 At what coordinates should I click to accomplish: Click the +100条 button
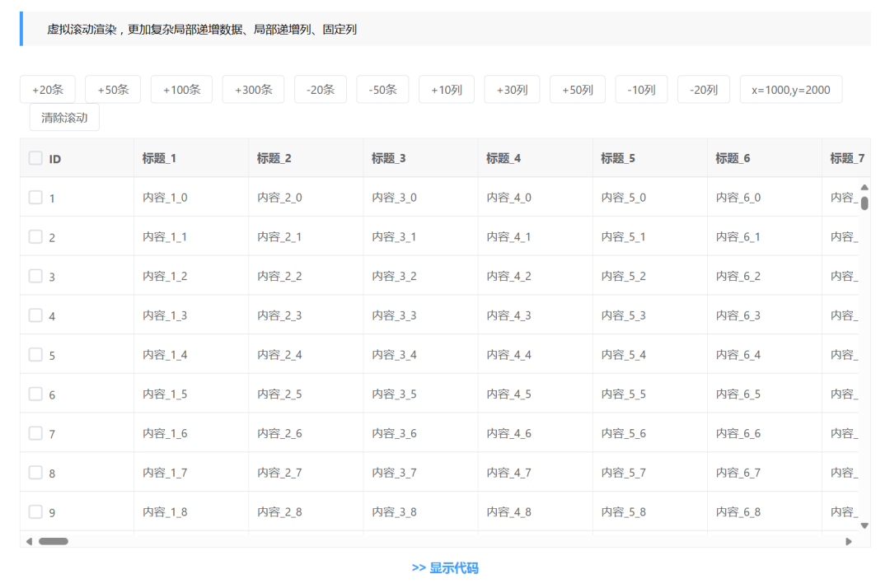182,89
